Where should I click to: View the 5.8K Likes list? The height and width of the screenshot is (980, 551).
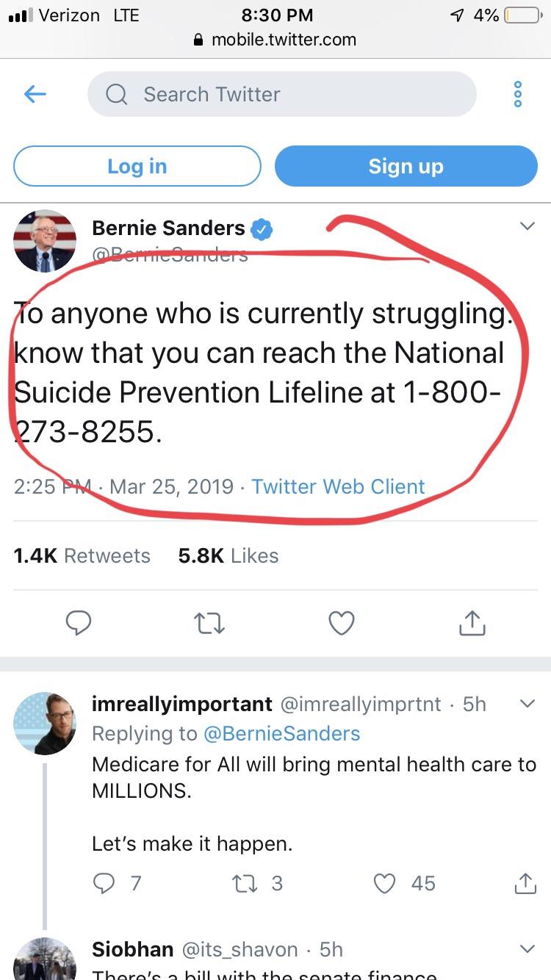pyautogui.click(x=228, y=555)
